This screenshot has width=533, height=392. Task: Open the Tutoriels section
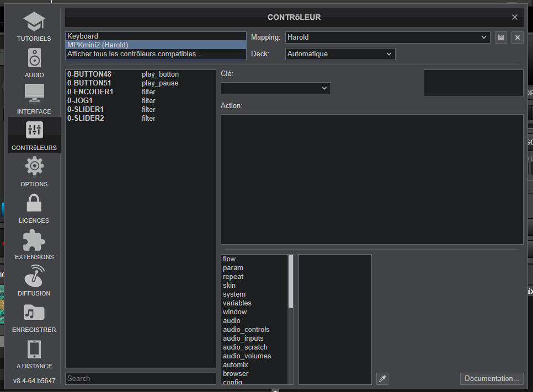pos(34,26)
